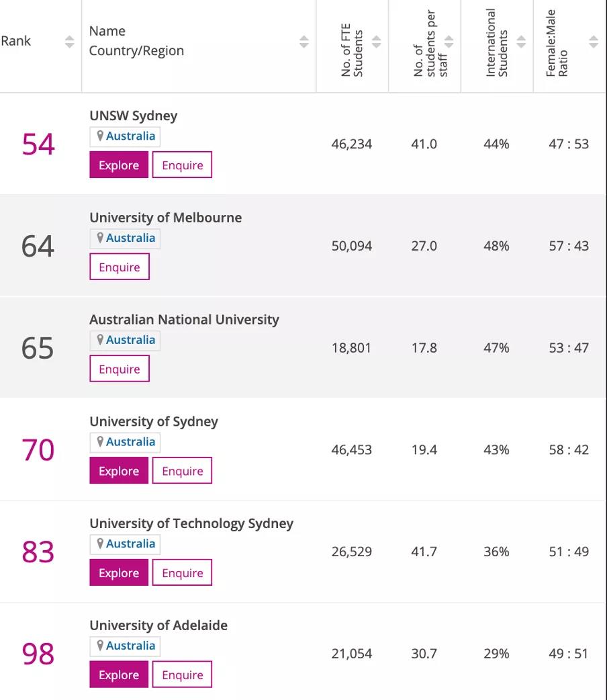Screen dimensions: 607x700
Task: Enquire about UNSW Sydney
Action: click(x=182, y=165)
